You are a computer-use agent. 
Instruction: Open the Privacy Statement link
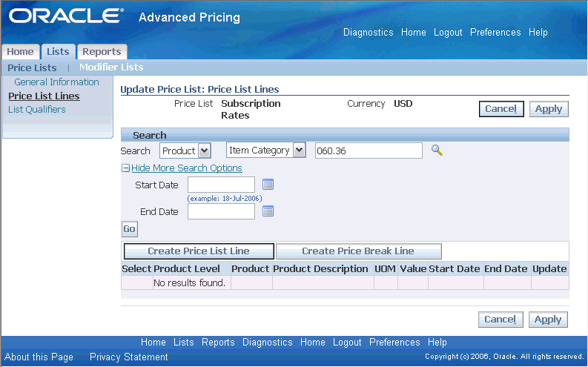pos(128,357)
